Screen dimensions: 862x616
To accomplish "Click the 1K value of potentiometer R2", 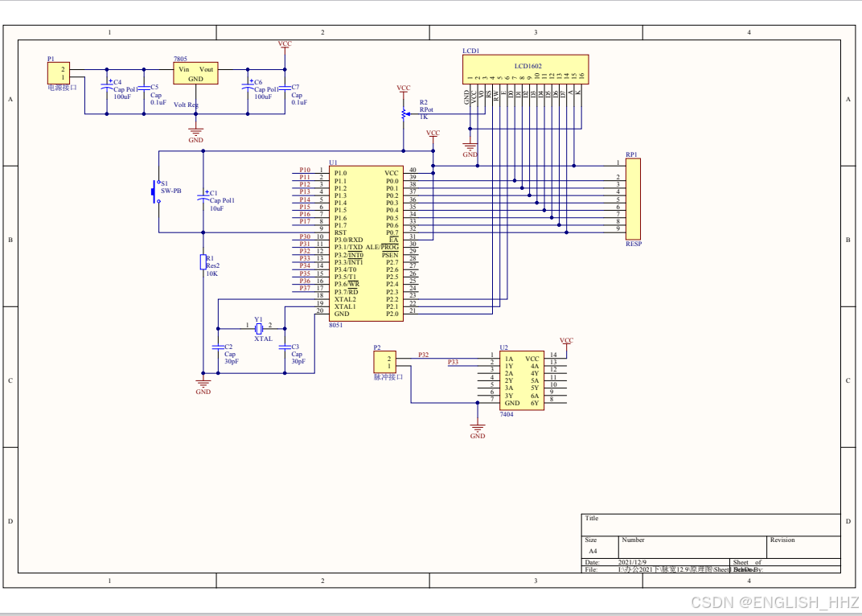I will [x=423, y=117].
